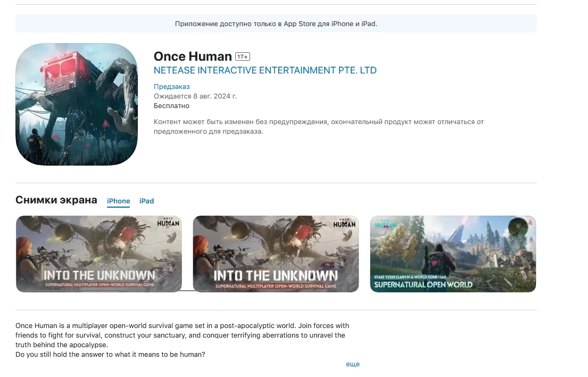Viewport: 588px width, 377px height.
Task: Click the 'Once Human is a multiplayer' description paragraph
Action: pyautogui.click(x=182, y=335)
